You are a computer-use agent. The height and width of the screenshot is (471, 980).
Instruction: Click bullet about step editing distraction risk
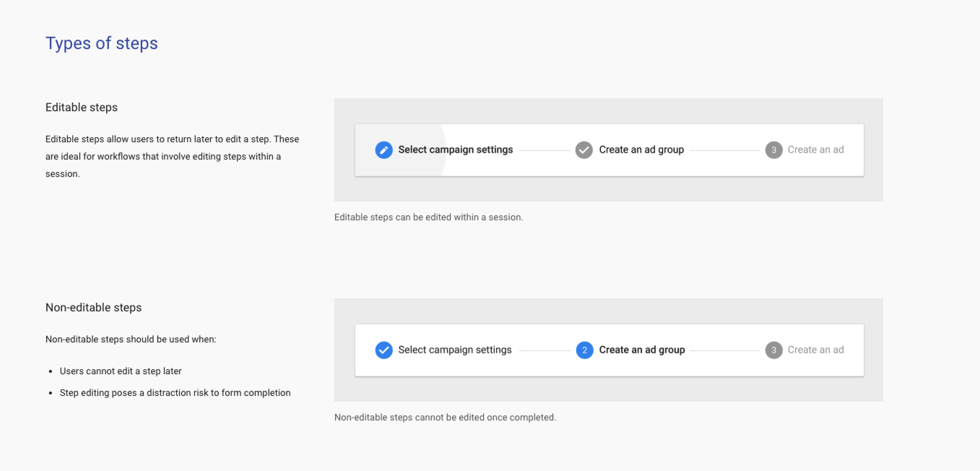point(175,393)
